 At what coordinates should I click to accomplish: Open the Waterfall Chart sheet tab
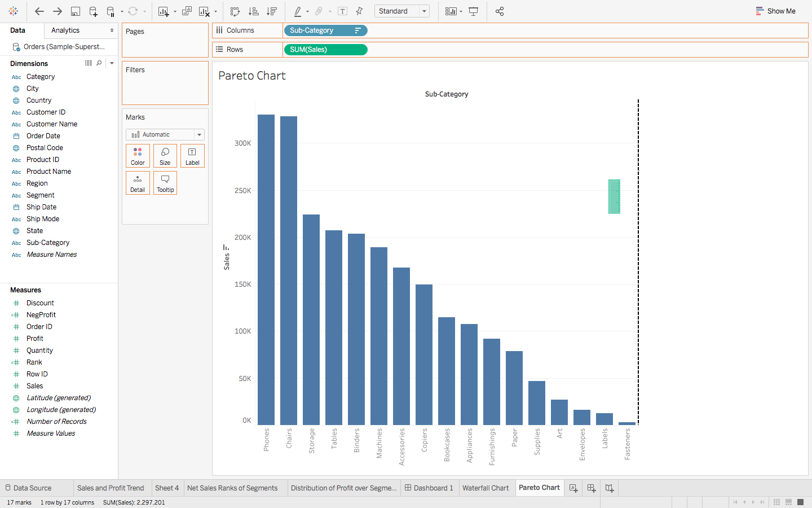pyautogui.click(x=485, y=488)
